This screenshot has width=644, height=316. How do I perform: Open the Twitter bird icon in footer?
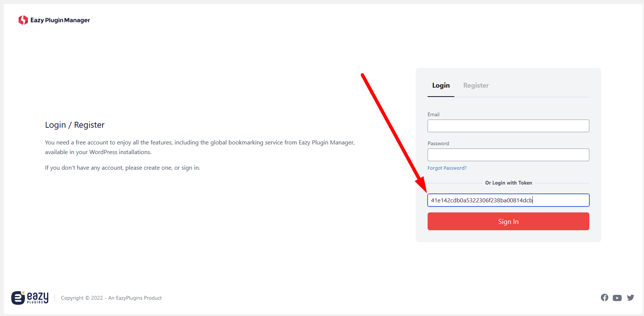[x=630, y=298]
